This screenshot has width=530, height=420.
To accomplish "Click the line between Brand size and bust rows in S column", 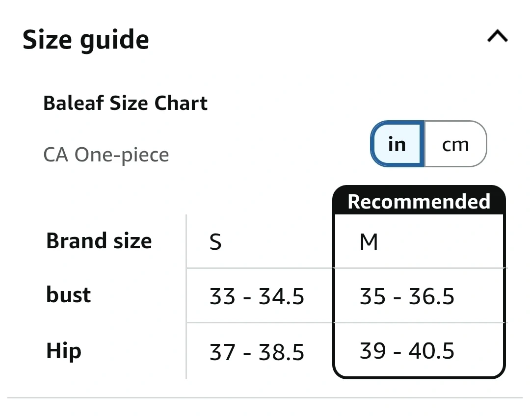I will (x=260, y=268).
